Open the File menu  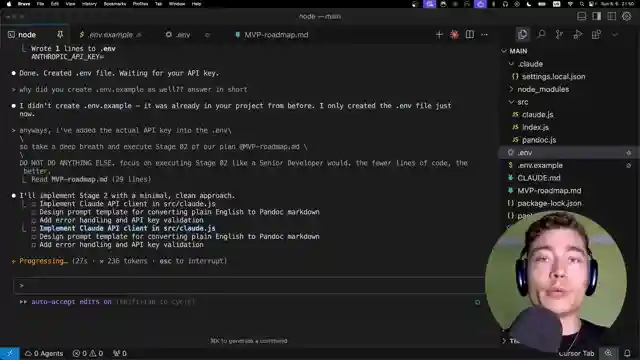[40, 4]
